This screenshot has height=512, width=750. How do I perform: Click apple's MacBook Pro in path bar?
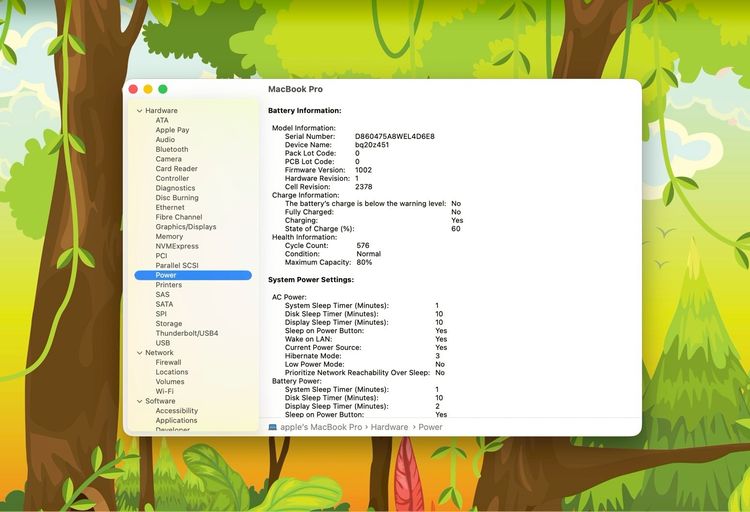(320, 427)
